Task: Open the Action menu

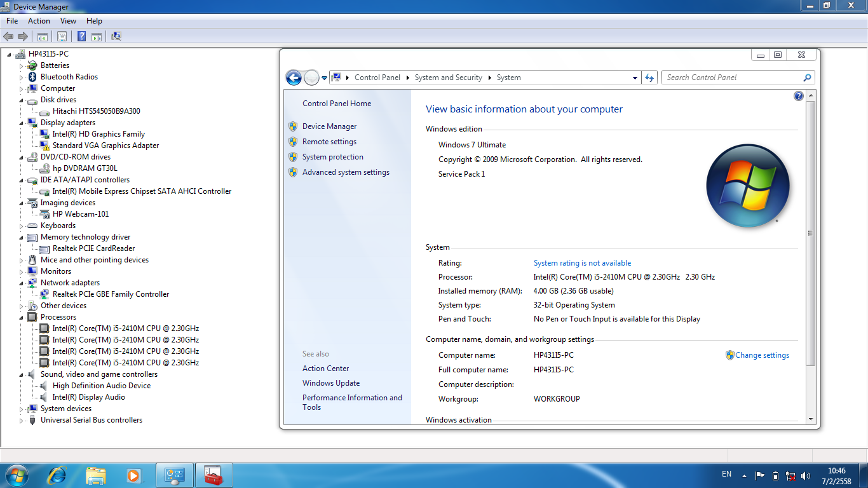Action: pos(39,21)
